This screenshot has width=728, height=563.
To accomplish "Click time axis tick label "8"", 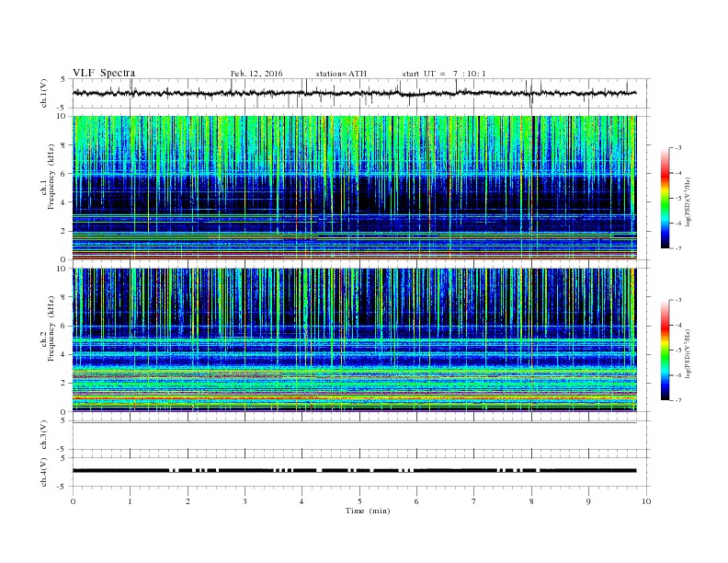I will 531,501.
